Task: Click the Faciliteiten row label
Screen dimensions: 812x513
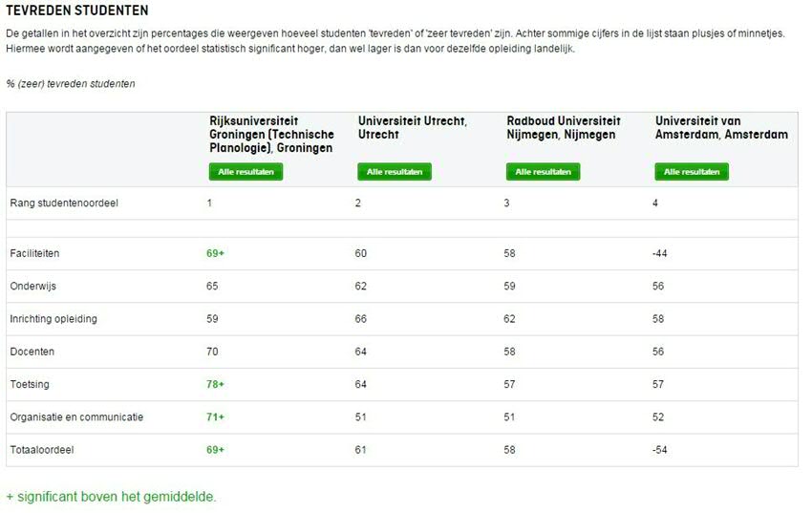Action: pyautogui.click(x=34, y=254)
